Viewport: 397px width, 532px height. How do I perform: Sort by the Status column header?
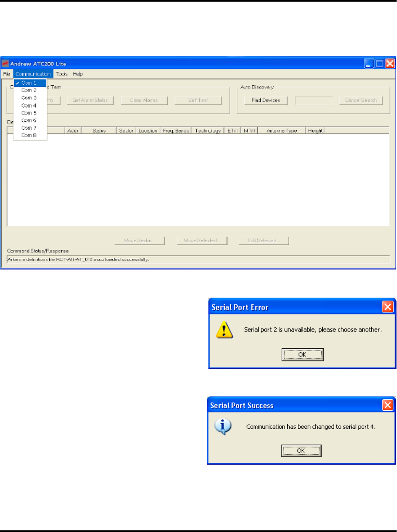(99, 131)
